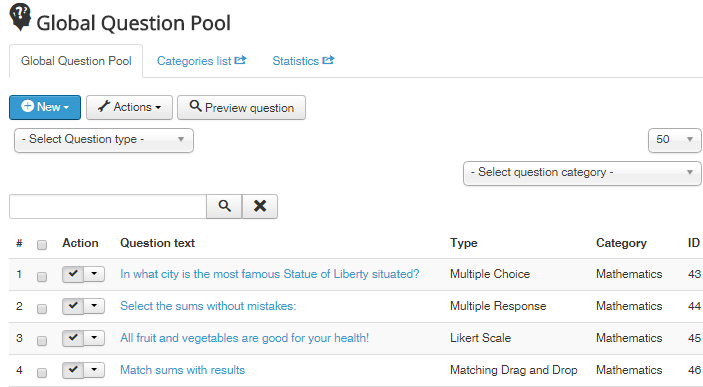Open the Actions dropdown menu

(129, 107)
